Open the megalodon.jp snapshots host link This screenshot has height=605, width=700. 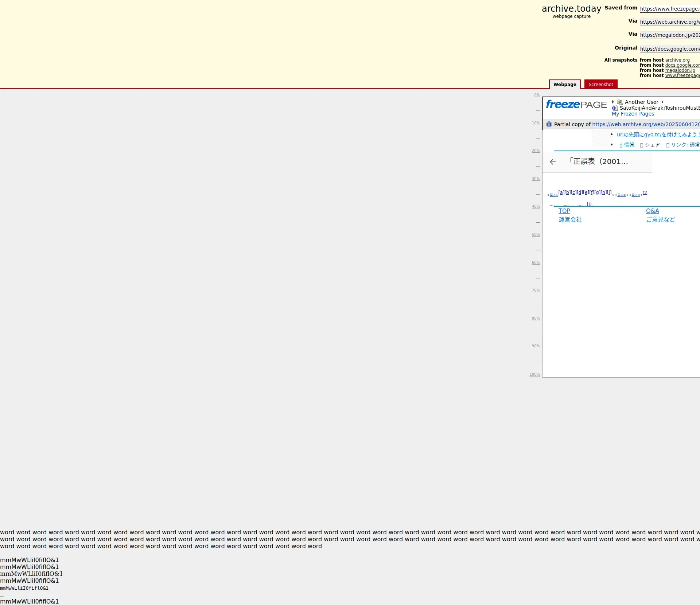pos(680,70)
